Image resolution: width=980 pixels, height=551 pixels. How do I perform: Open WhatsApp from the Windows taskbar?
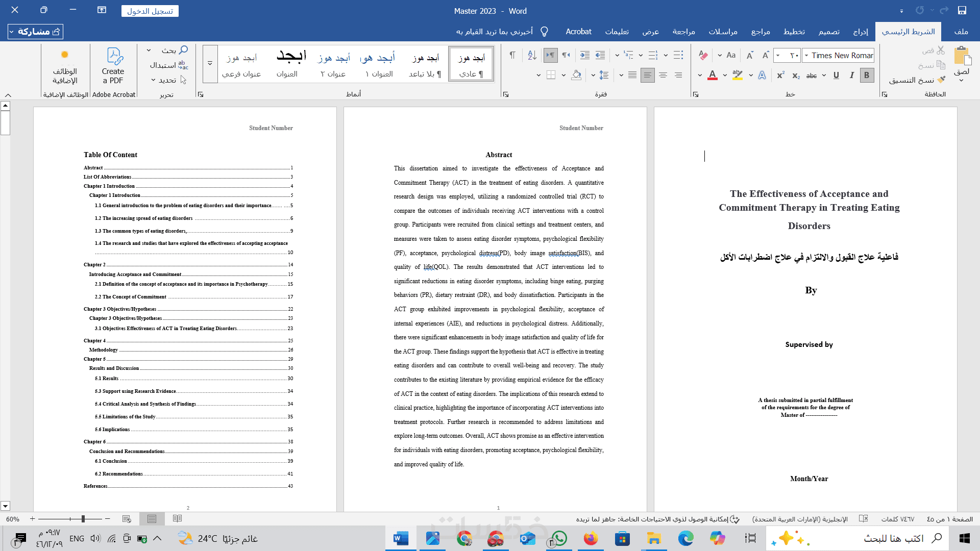point(559,538)
